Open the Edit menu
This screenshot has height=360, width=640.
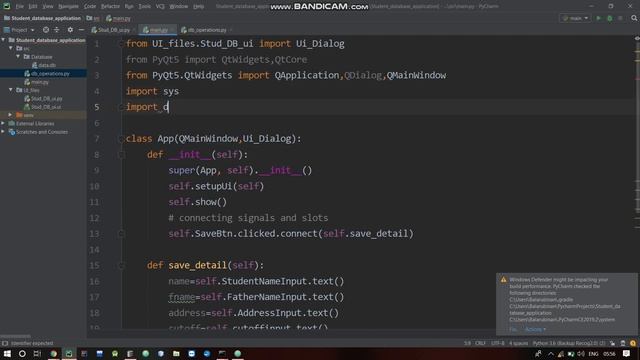[x=33, y=7]
